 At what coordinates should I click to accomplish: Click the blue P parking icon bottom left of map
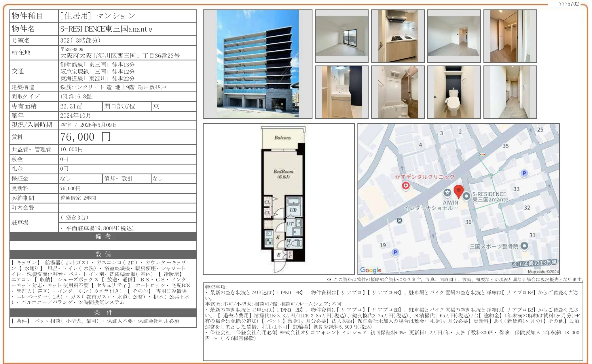396,252
